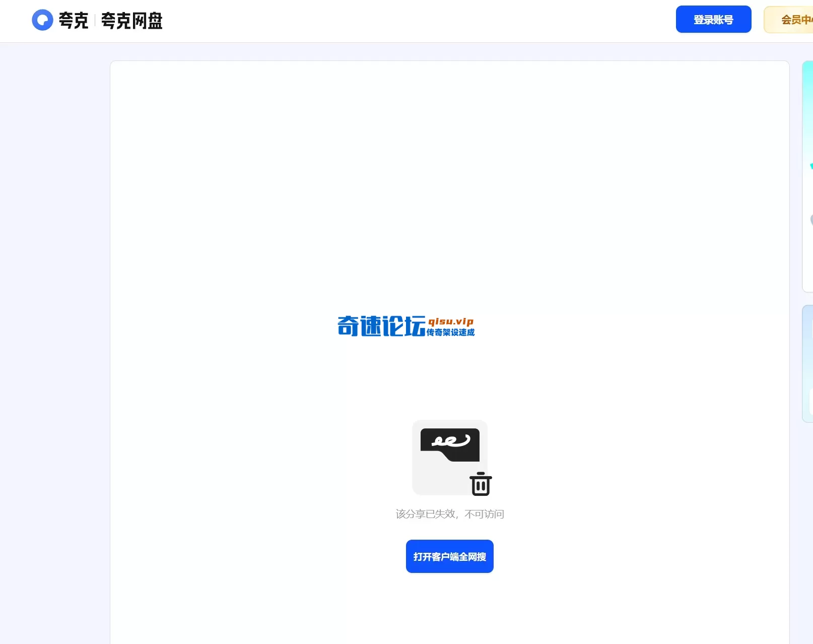This screenshot has width=813, height=644.
Task: Click the trash can icon on file
Action: (x=480, y=484)
